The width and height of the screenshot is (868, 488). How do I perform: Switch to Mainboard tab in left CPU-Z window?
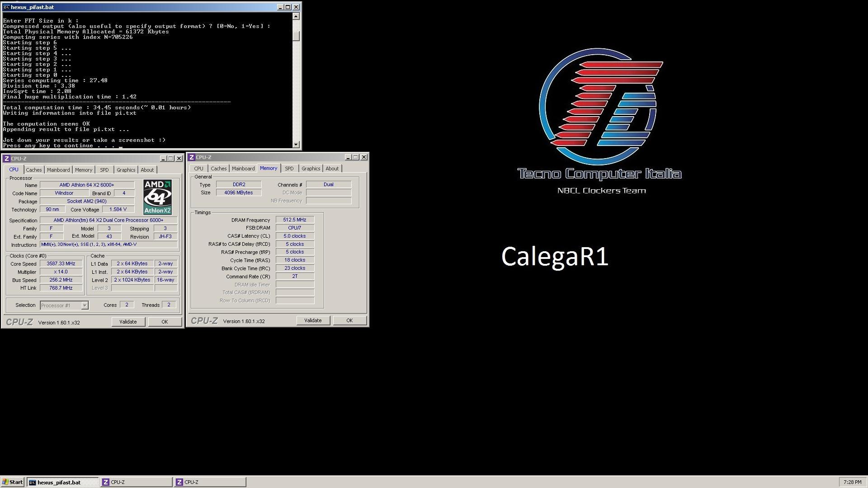pos(58,170)
